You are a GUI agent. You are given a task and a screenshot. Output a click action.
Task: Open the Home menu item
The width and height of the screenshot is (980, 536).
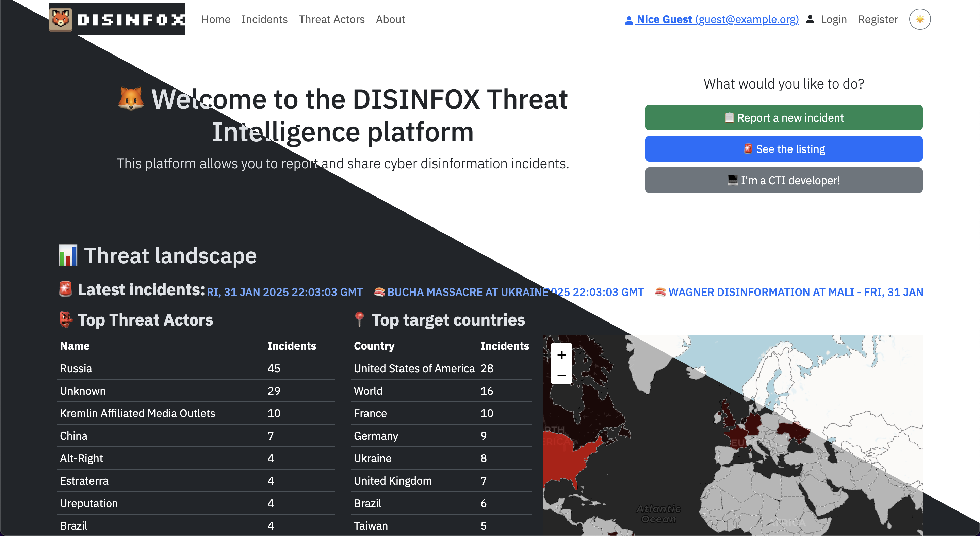coord(216,19)
